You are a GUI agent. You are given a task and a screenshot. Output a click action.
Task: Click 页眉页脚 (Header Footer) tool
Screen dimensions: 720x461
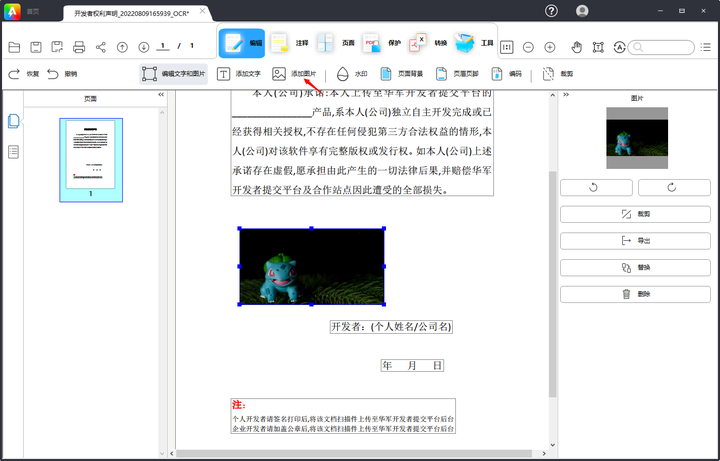457,74
